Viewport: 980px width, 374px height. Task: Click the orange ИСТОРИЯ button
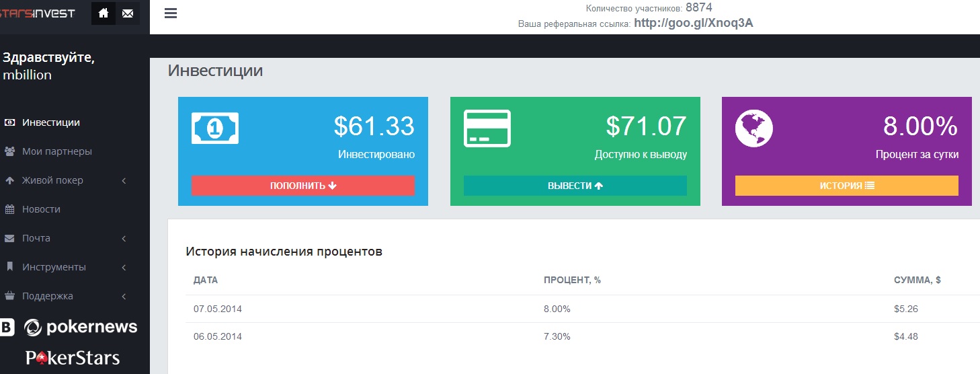point(847,186)
